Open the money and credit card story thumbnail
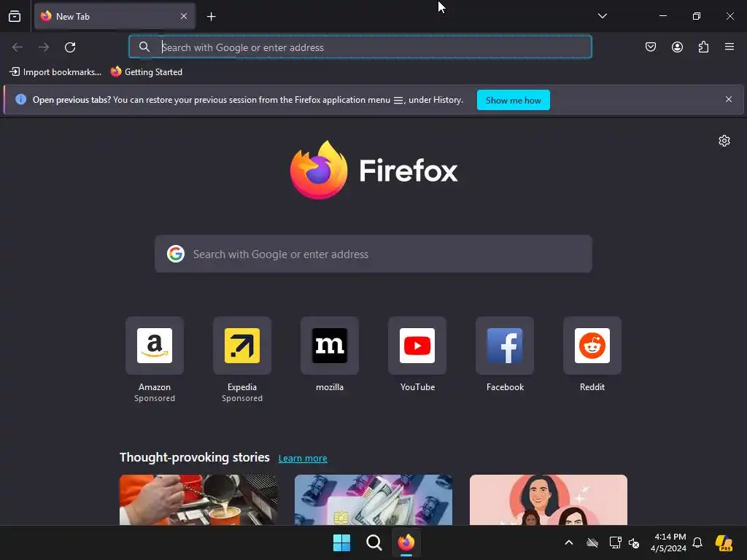Screen dimensions: 747x560 (373, 499)
